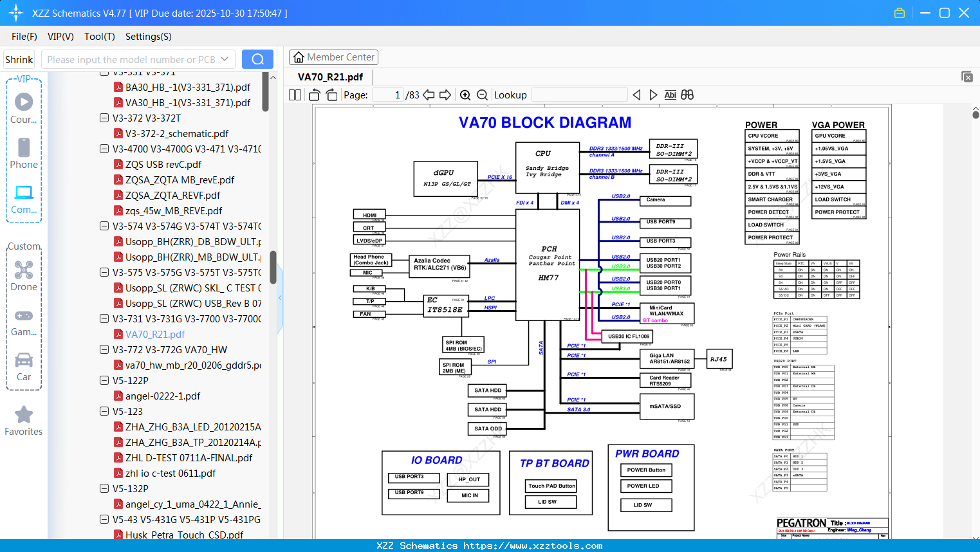The image size is (980, 552).
Task: Go to the previous PDF page
Action: tap(429, 95)
